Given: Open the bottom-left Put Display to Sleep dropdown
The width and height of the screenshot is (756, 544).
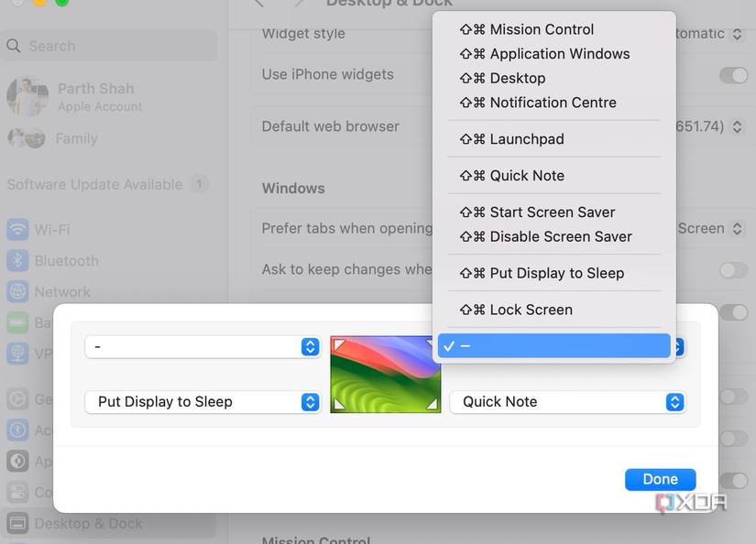Looking at the screenshot, I should tap(203, 402).
